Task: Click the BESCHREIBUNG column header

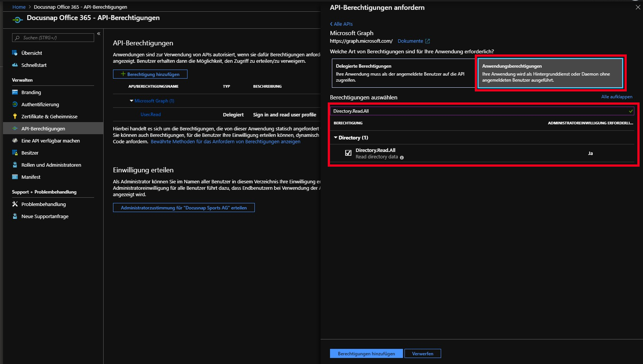Action: [x=267, y=87]
